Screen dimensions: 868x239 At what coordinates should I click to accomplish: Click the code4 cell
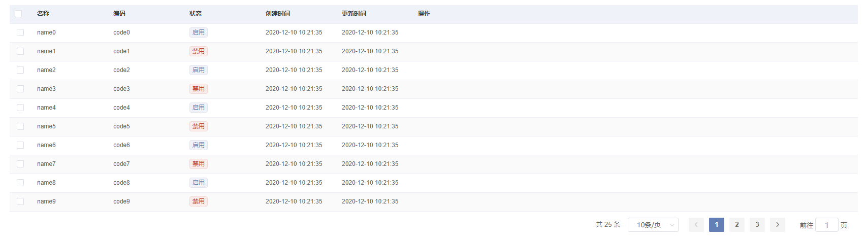(x=121, y=108)
